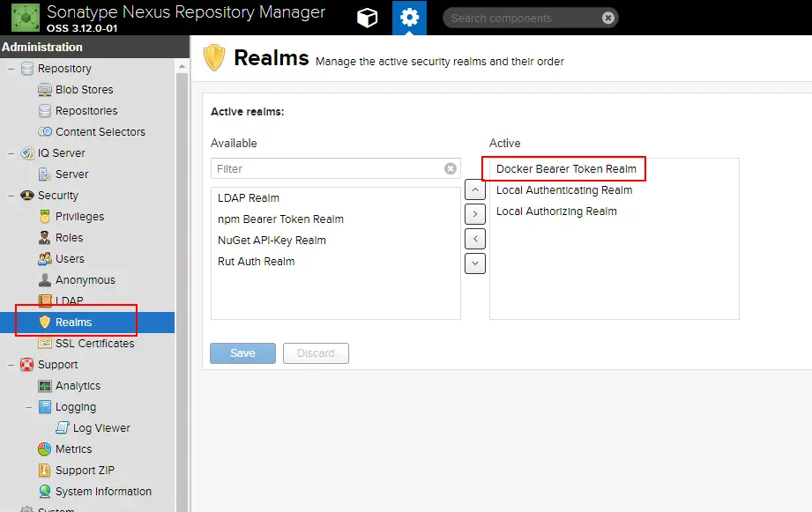Collapse the Security tree node
812x512 pixels.
11,196
